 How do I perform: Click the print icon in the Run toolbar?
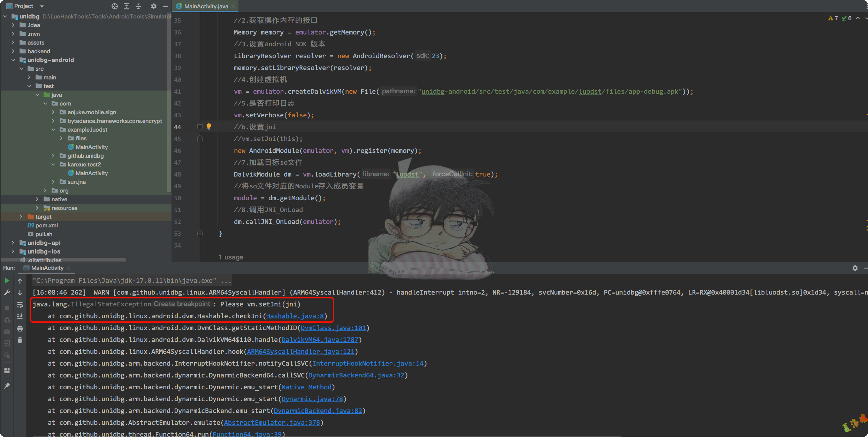(20, 328)
